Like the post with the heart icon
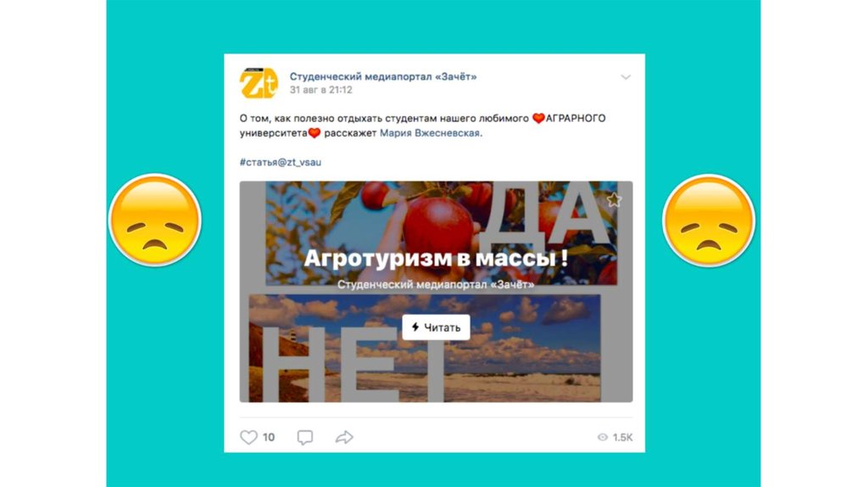The width and height of the screenshot is (868, 487). (x=248, y=437)
